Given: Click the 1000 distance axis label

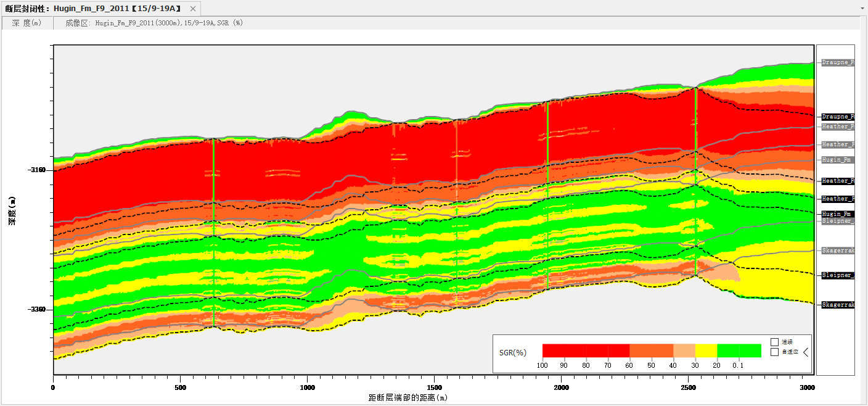Looking at the screenshot, I should pos(307,387).
